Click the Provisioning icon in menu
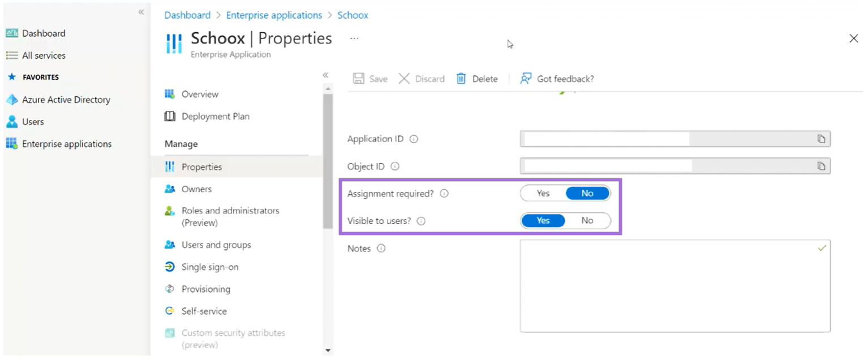Screen dimensions: 868x364 click(x=170, y=289)
